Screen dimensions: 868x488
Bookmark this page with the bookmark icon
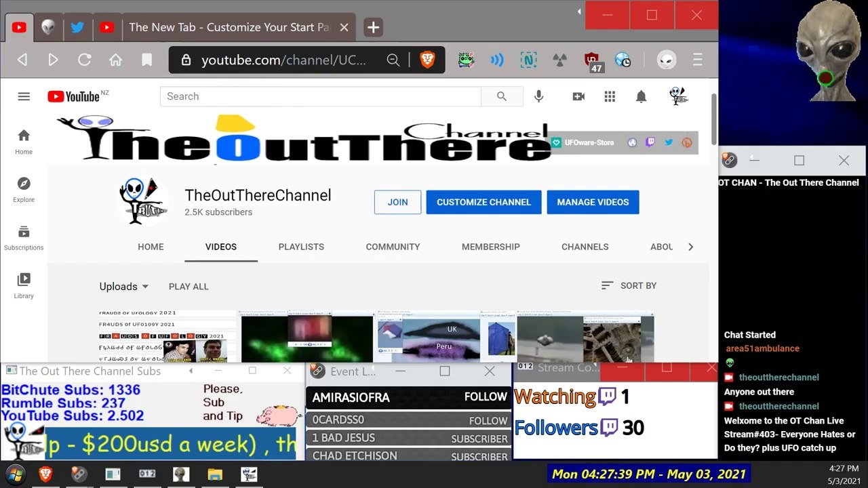click(x=146, y=60)
